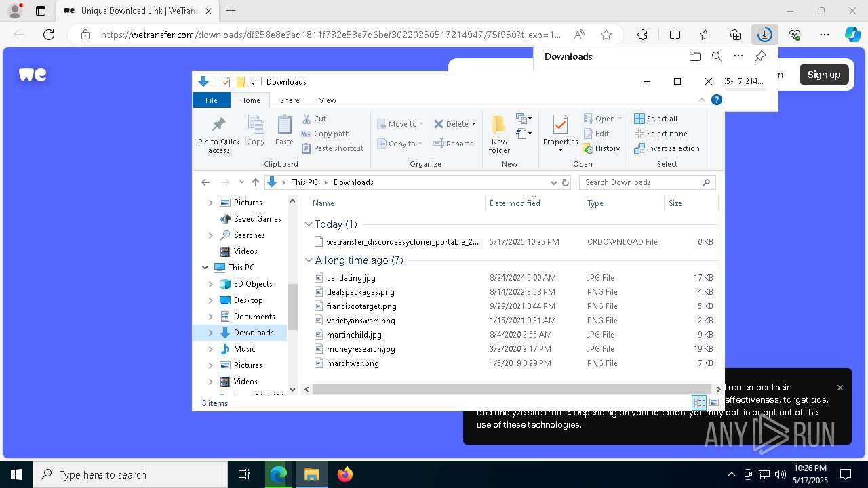
Task: Open Explorer Help question mark icon
Action: (x=716, y=100)
